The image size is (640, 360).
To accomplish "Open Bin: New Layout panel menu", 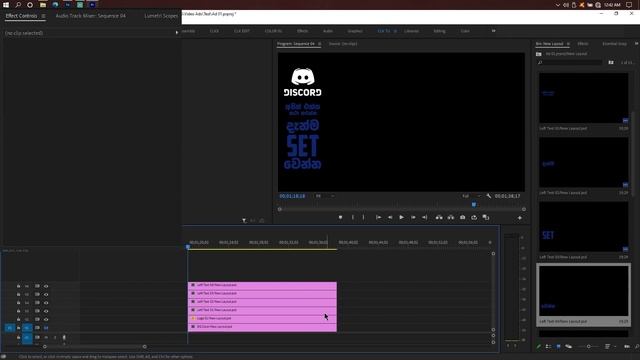I will tap(568, 44).
